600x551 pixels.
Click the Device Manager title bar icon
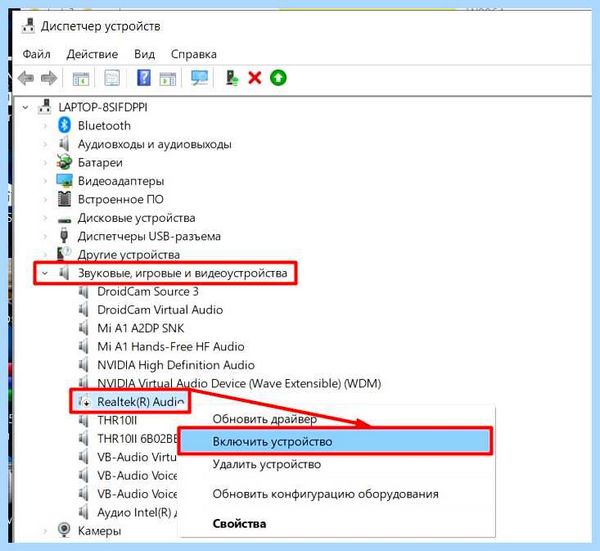coord(28,26)
